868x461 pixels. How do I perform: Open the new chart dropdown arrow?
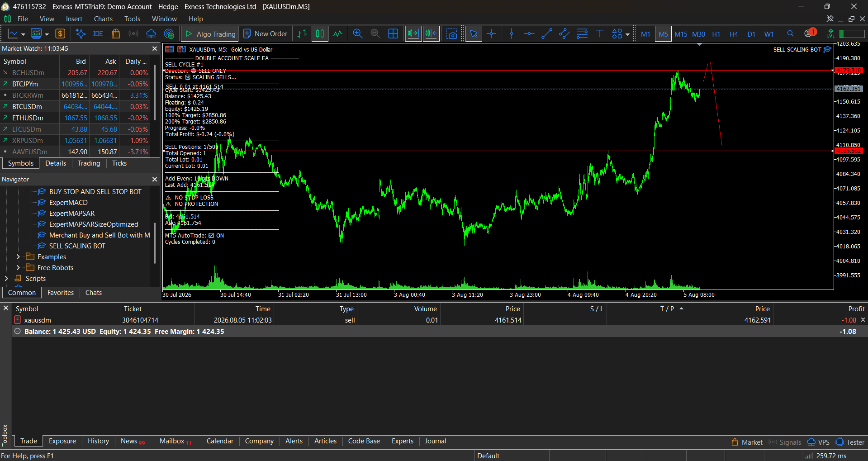pos(23,34)
